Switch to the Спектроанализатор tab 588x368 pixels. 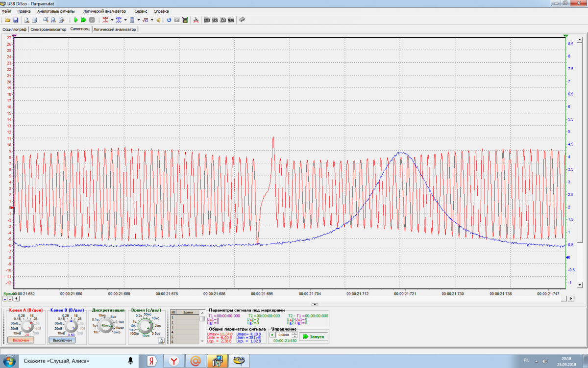point(48,29)
